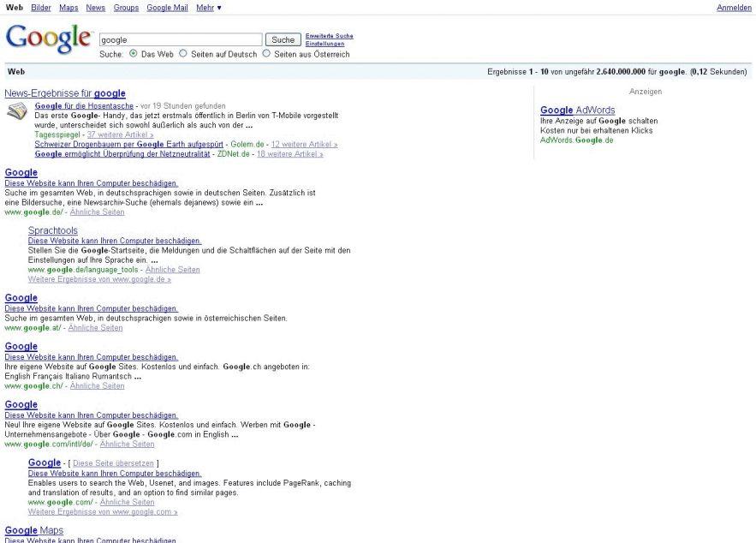The width and height of the screenshot is (756, 543).
Task: Open the 'Erweiterte Suche' link
Action: pos(330,36)
